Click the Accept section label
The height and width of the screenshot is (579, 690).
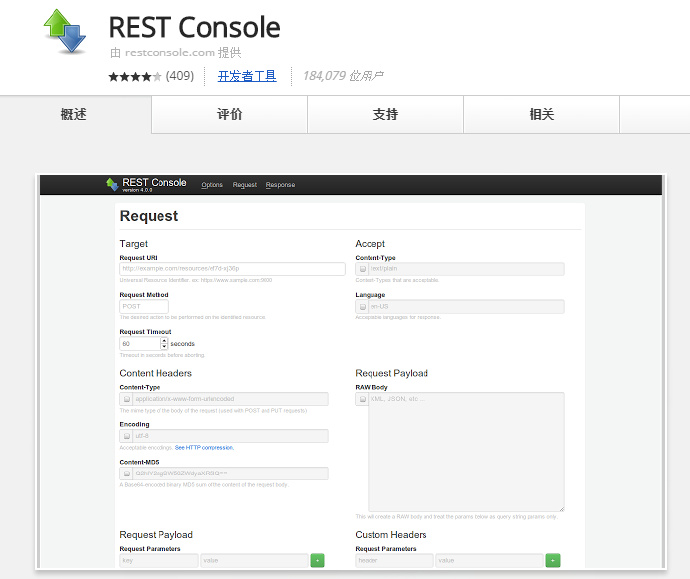(370, 244)
